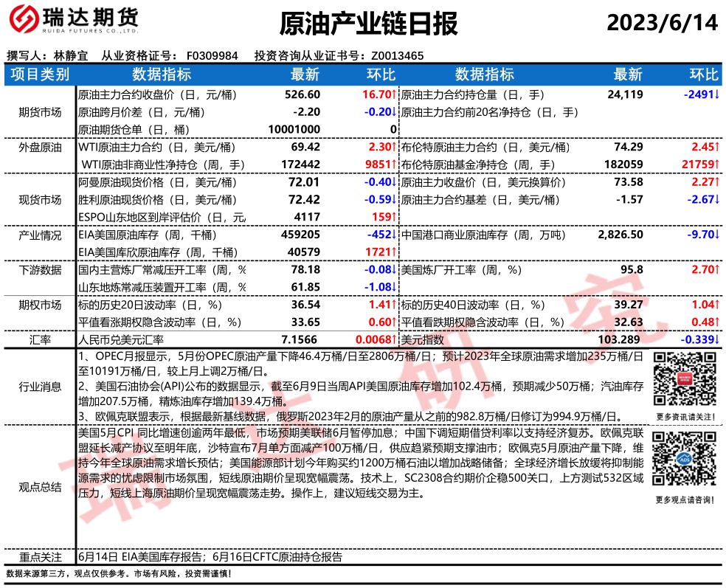The image size is (726, 588).
Task: Click the red up arrow beside 21759
Action: tap(717, 165)
